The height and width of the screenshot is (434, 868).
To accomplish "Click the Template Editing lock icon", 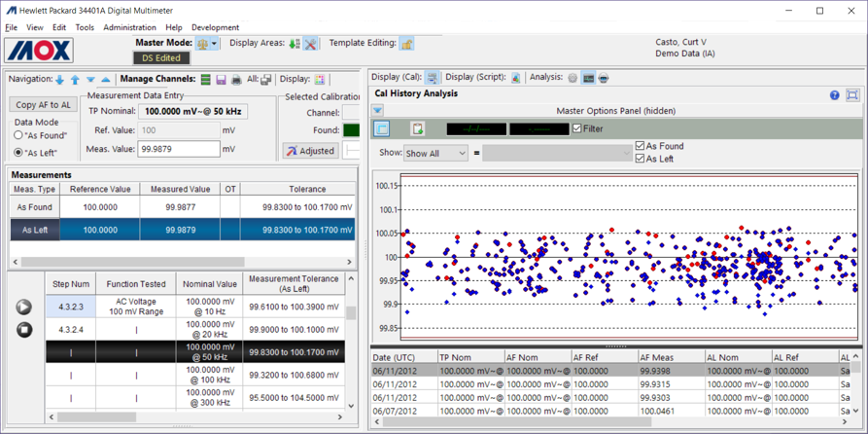I will pyautogui.click(x=406, y=44).
